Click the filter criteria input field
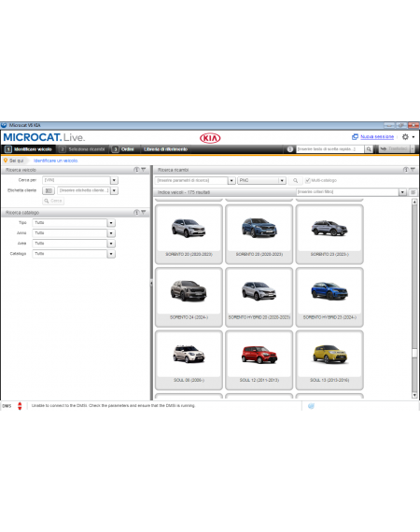This screenshot has width=420, height=532. click(x=347, y=192)
